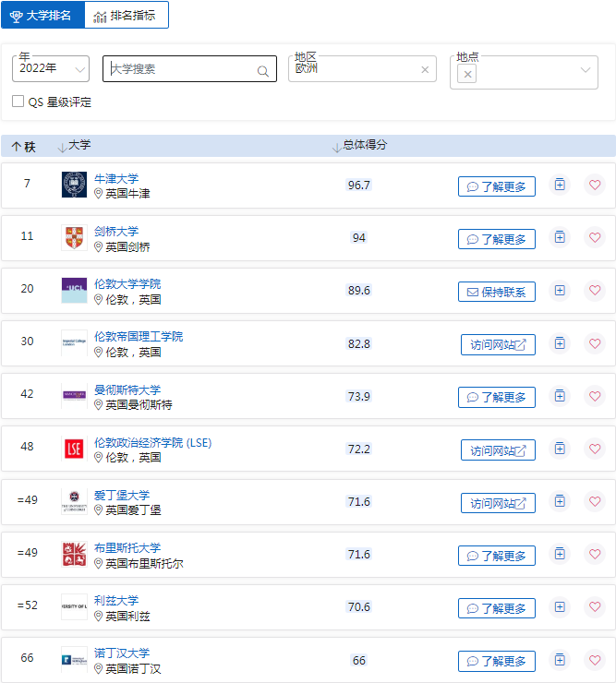Enable the QS 星级评定 checkbox
Image resolution: width=616 pixels, height=683 pixels.
[x=18, y=102]
